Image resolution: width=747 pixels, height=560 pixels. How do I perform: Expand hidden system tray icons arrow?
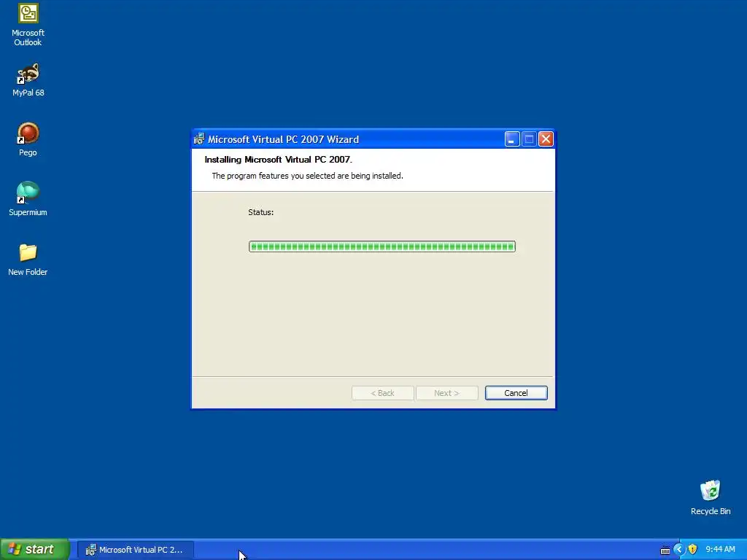[679, 550]
